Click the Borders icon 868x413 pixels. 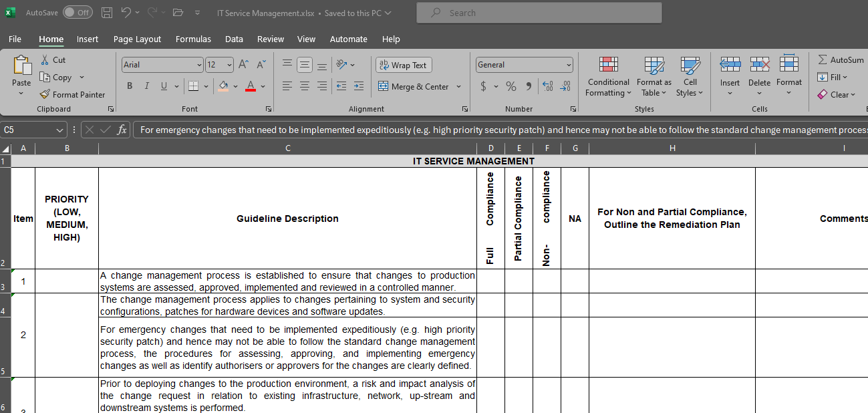click(x=193, y=86)
